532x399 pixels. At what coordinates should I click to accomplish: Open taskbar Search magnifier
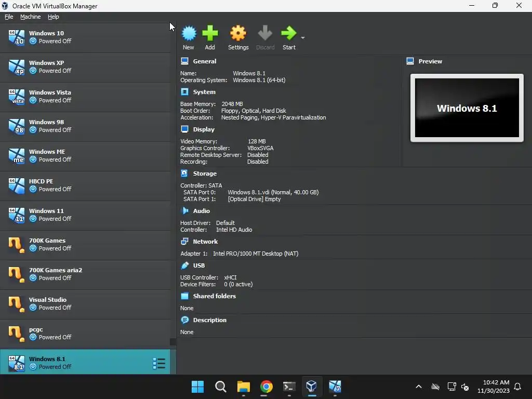220,387
